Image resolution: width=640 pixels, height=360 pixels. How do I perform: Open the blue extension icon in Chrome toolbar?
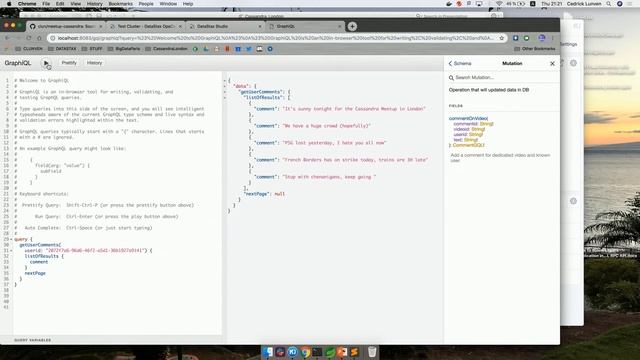pyautogui.click(x=516, y=38)
